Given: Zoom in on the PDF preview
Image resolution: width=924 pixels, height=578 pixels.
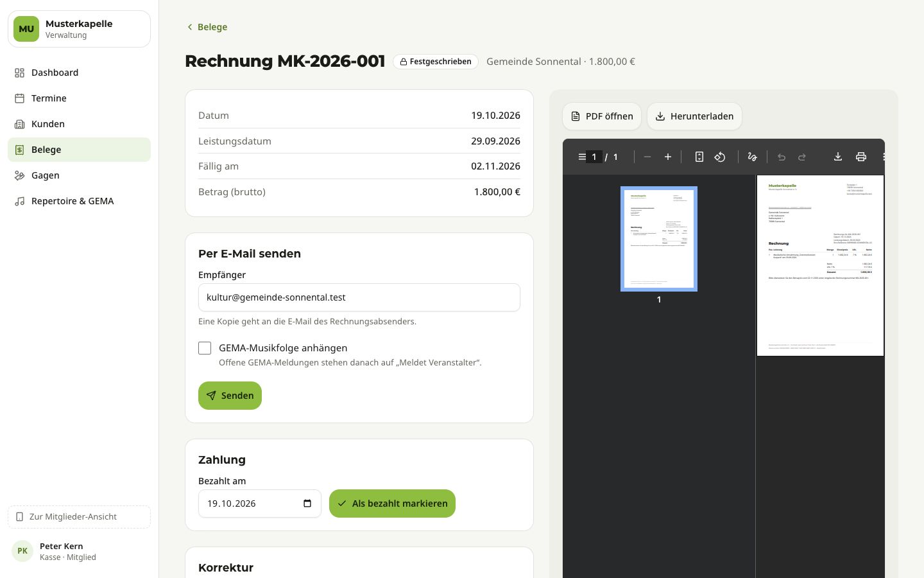Looking at the screenshot, I should 668,157.
